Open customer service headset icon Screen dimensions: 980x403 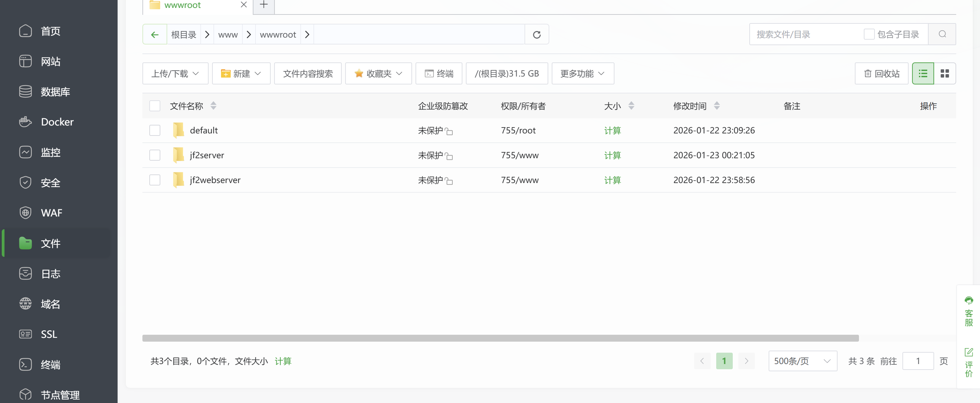(969, 300)
